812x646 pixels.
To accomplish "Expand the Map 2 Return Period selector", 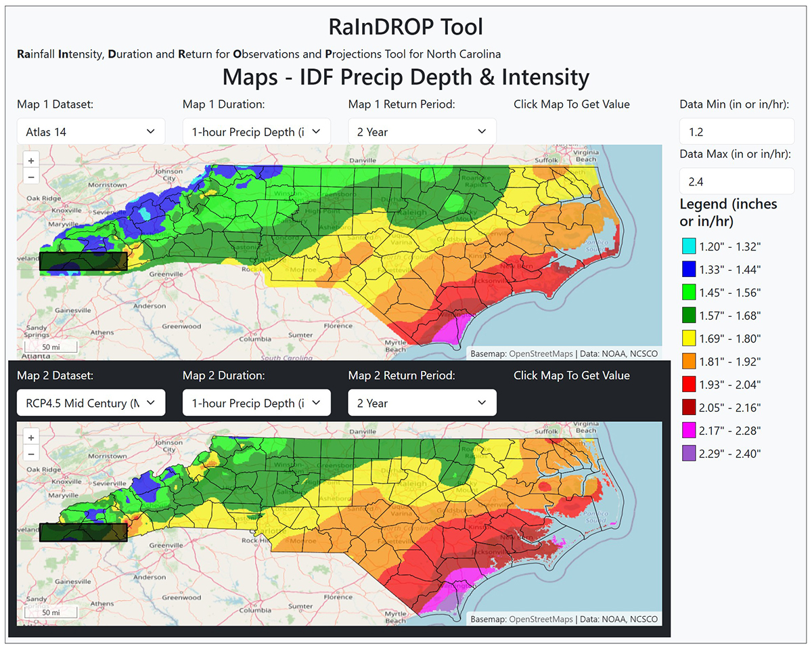I will pyautogui.click(x=422, y=402).
